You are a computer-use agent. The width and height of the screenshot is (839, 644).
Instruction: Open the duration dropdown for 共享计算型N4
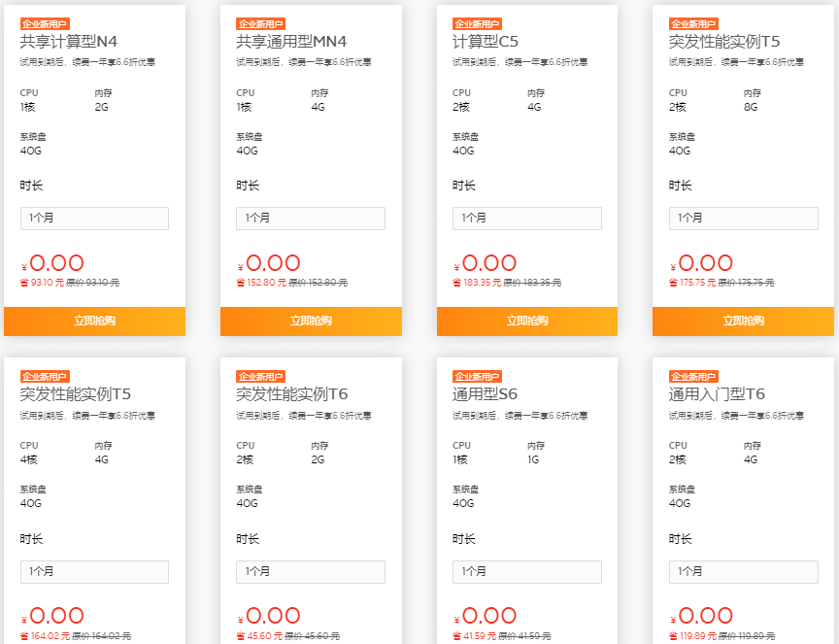pos(94,219)
